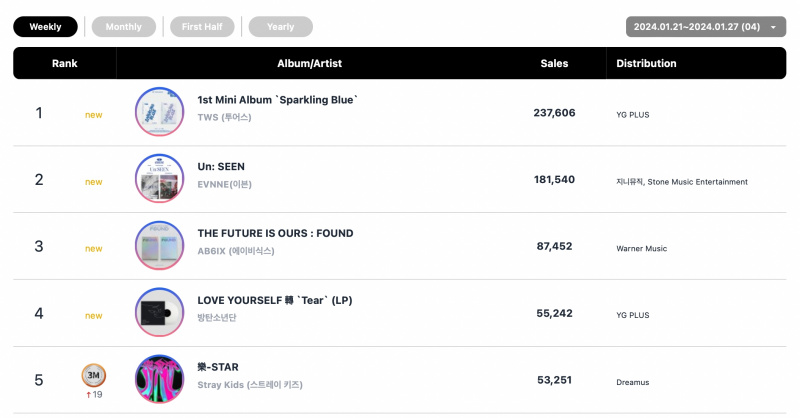Viewport: 800px width, 418px height.
Task: Switch to the Weekly chart tab
Action: pos(45,27)
